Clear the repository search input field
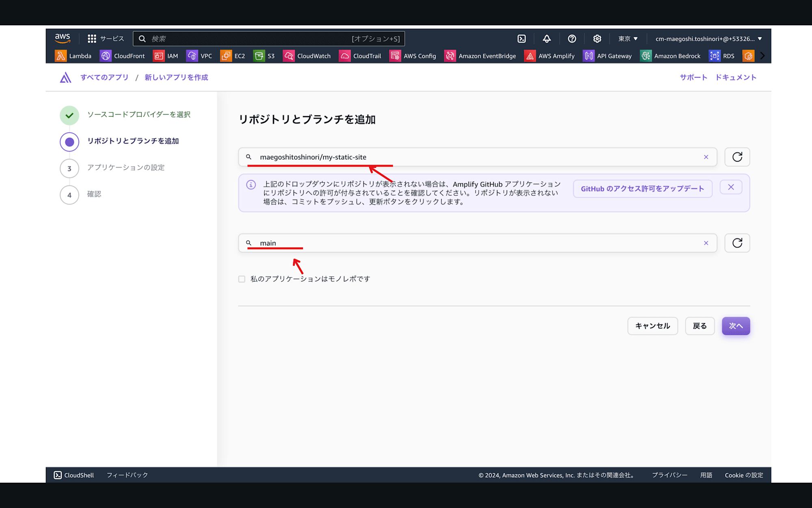This screenshot has height=508, width=812. [x=706, y=157]
